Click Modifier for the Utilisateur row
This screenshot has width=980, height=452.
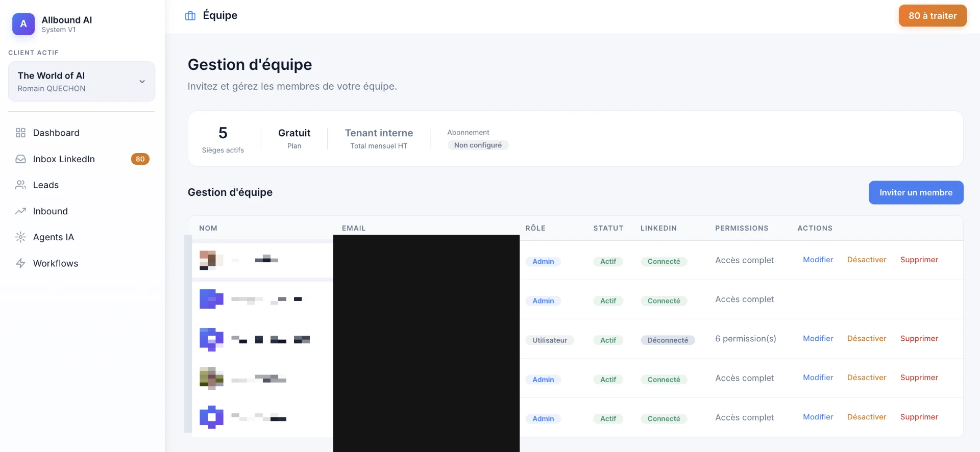pos(818,338)
